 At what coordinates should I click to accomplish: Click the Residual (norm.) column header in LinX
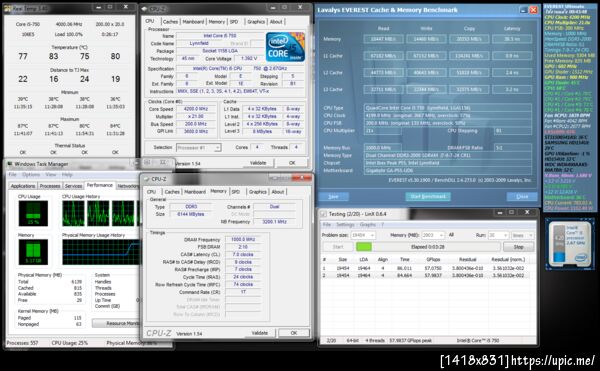[x=508, y=259]
